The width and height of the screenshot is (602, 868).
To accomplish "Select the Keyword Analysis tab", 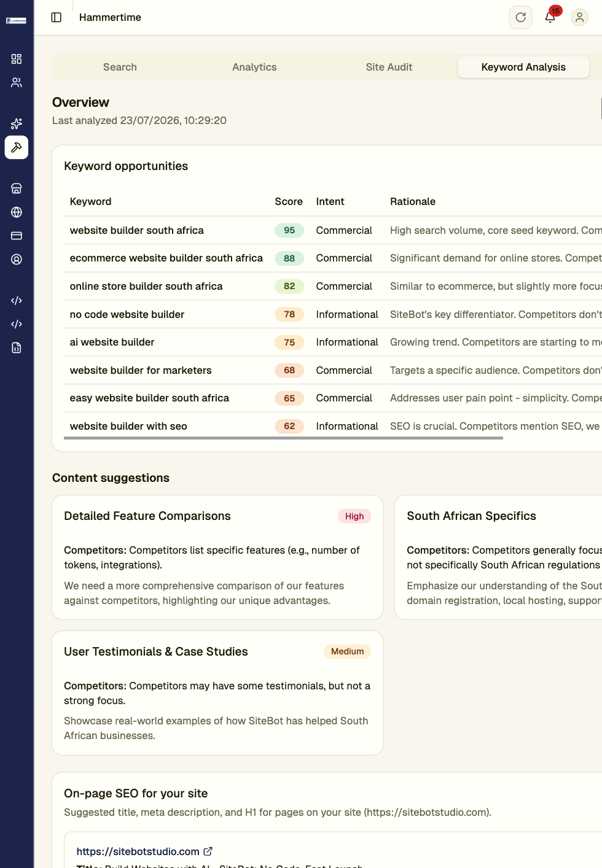I will pyautogui.click(x=523, y=67).
